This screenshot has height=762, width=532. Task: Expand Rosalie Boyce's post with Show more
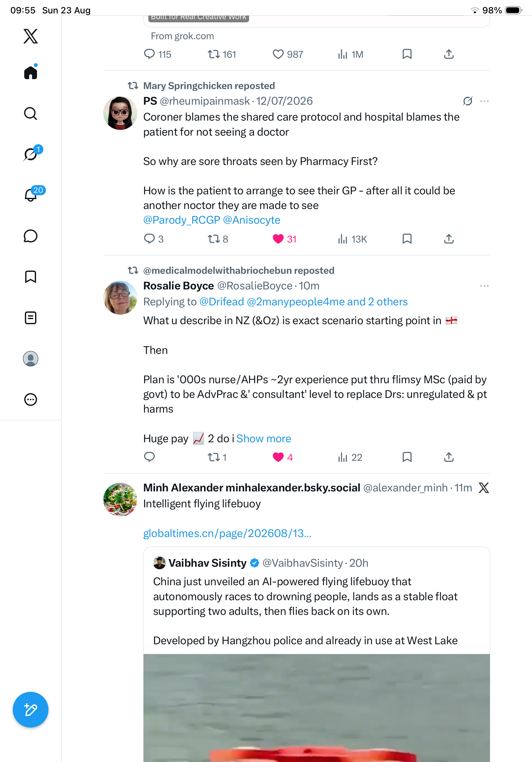(264, 438)
